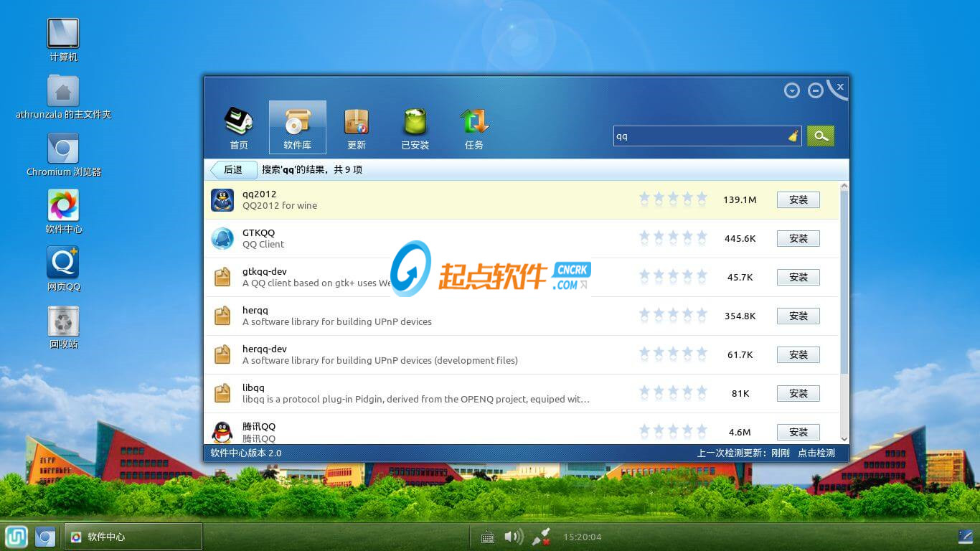Click the GTKQQ star rating

tap(673, 237)
